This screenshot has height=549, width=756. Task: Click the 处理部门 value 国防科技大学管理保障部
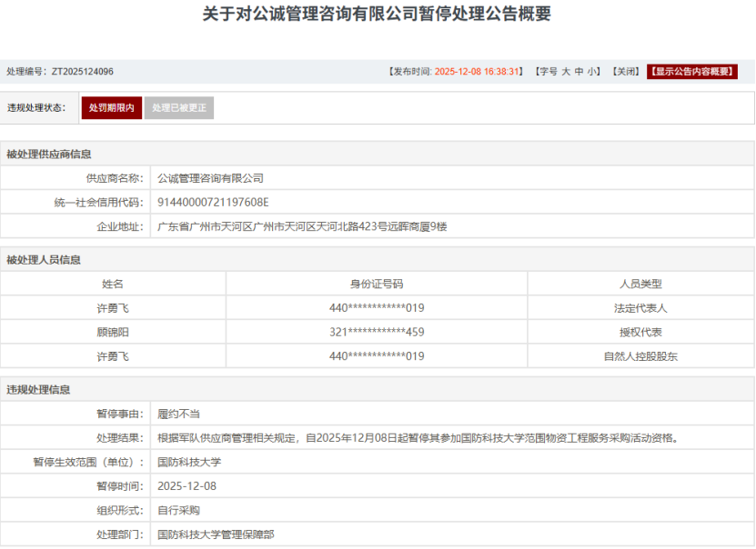coord(216,534)
